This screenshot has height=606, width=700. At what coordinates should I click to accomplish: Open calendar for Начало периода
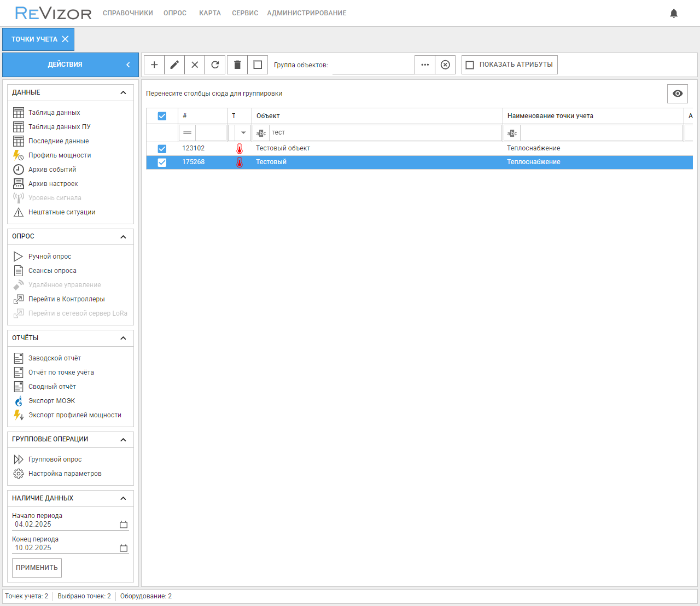click(124, 525)
